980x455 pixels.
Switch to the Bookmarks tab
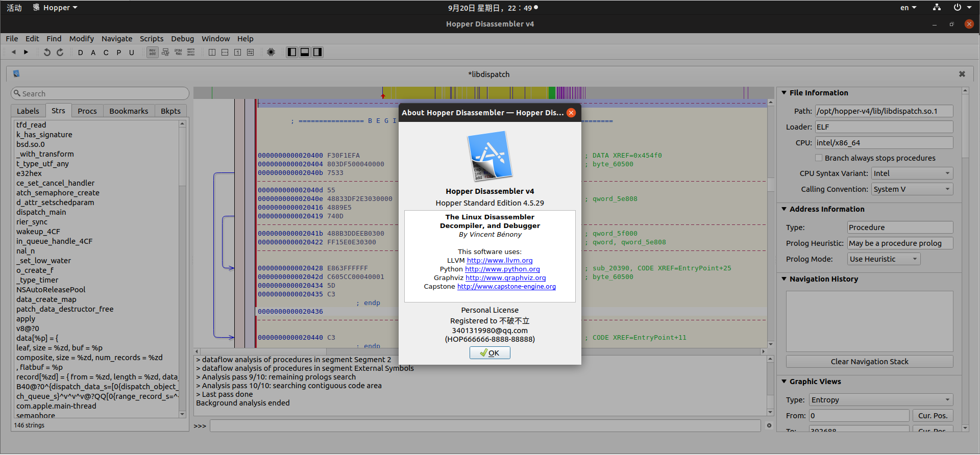click(x=129, y=111)
